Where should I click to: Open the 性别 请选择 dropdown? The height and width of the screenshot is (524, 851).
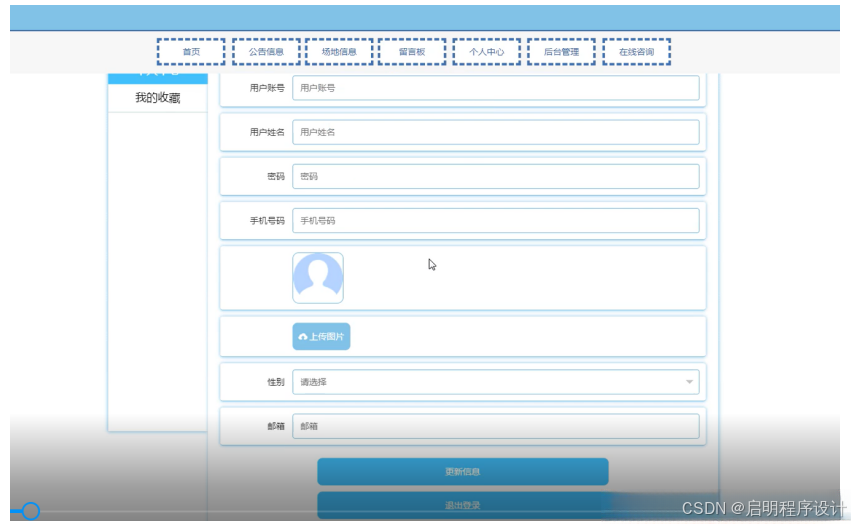[496, 382]
